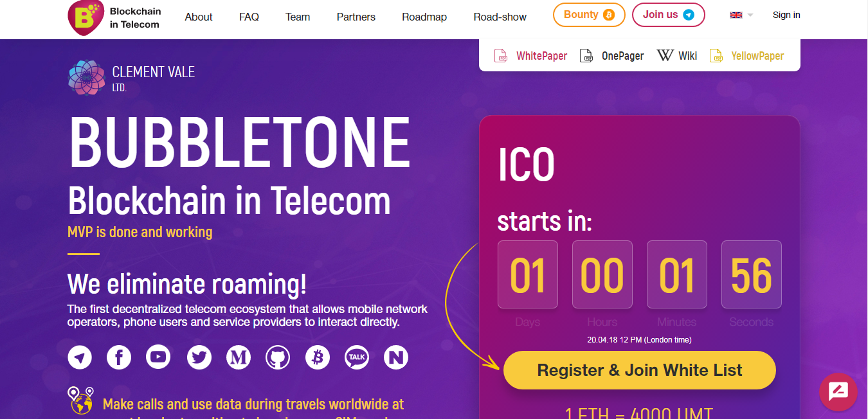868x419 pixels.
Task: Open the live chat widget
Action: [838, 391]
